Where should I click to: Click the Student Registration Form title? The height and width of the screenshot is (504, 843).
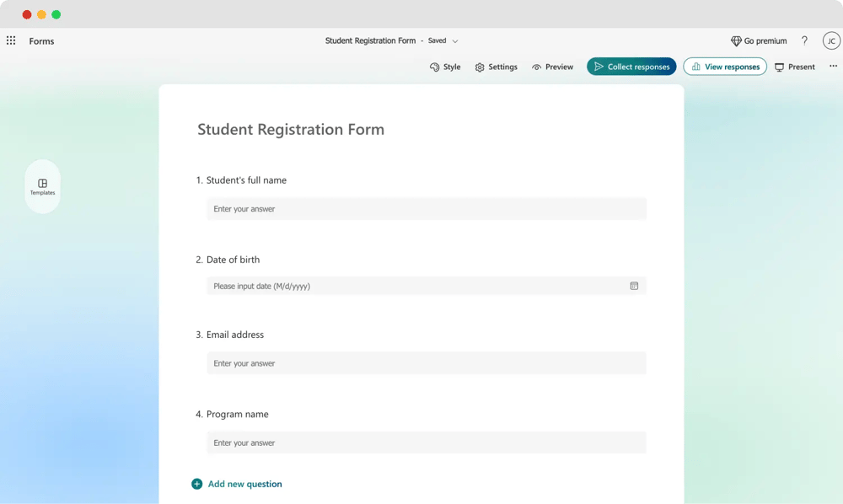pyautogui.click(x=290, y=129)
